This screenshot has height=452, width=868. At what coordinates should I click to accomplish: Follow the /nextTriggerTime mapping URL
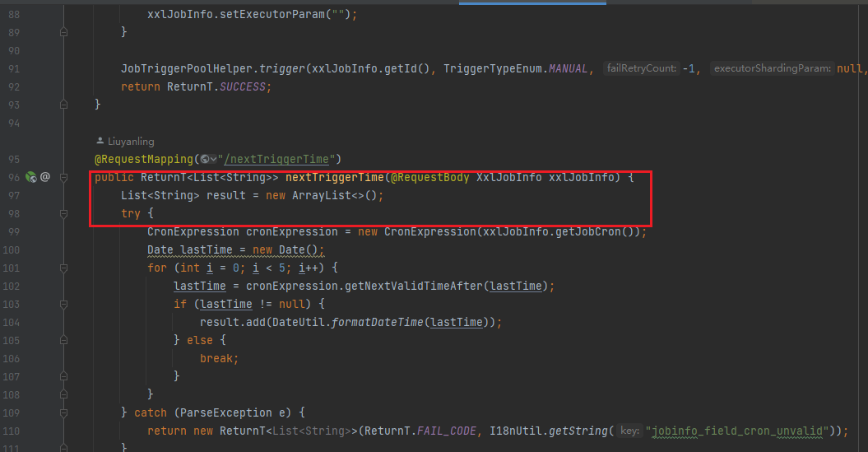276,160
